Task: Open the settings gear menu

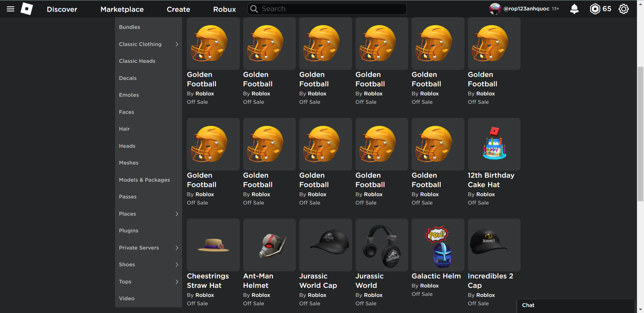Action: (624, 9)
